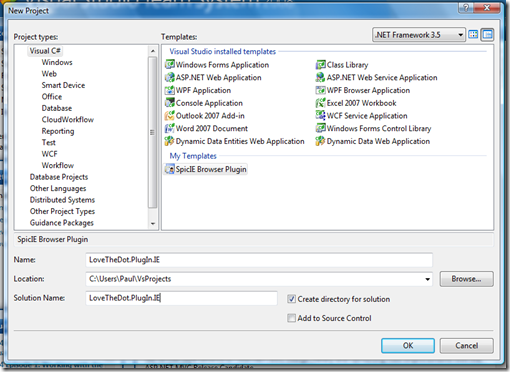
Task: Select Visual C# project type node
Action: pyautogui.click(x=45, y=51)
